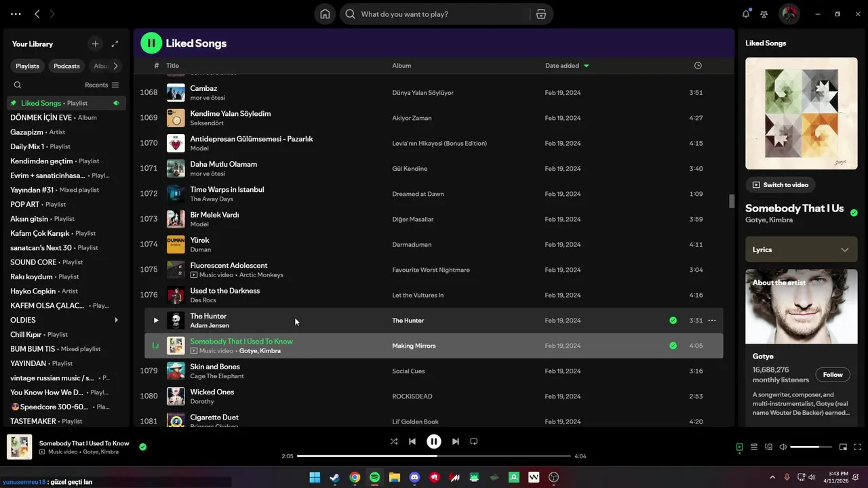Select the partially visible Albums filter
The height and width of the screenshot is (488, 868).
pyautogui.click(x=100, y=66)
